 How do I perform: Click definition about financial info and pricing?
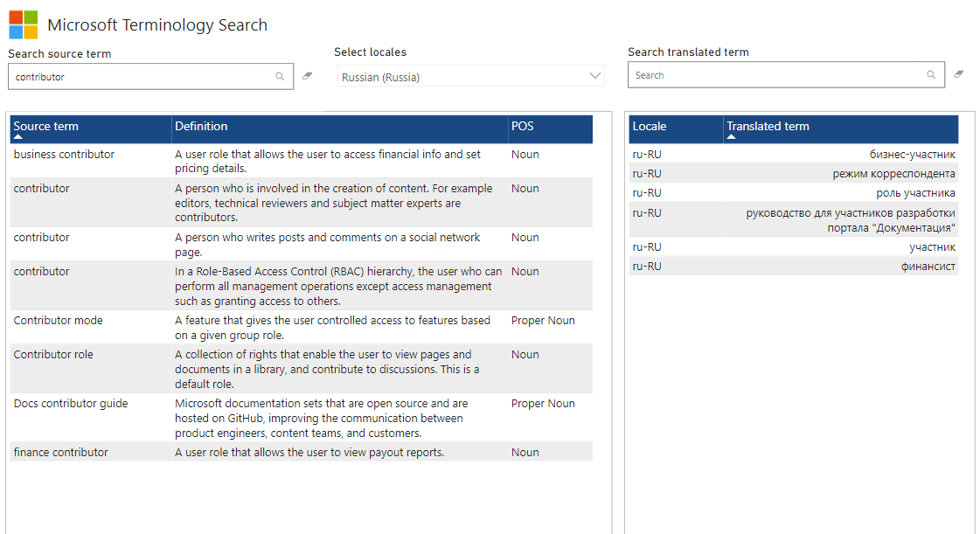pyautogui.click(x=328, y=161)
